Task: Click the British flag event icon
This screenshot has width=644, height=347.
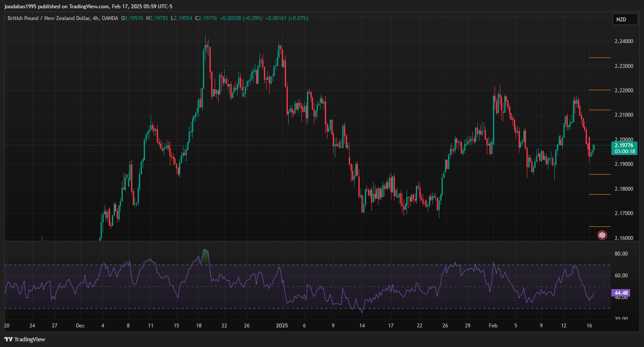Action: point(602,235)
